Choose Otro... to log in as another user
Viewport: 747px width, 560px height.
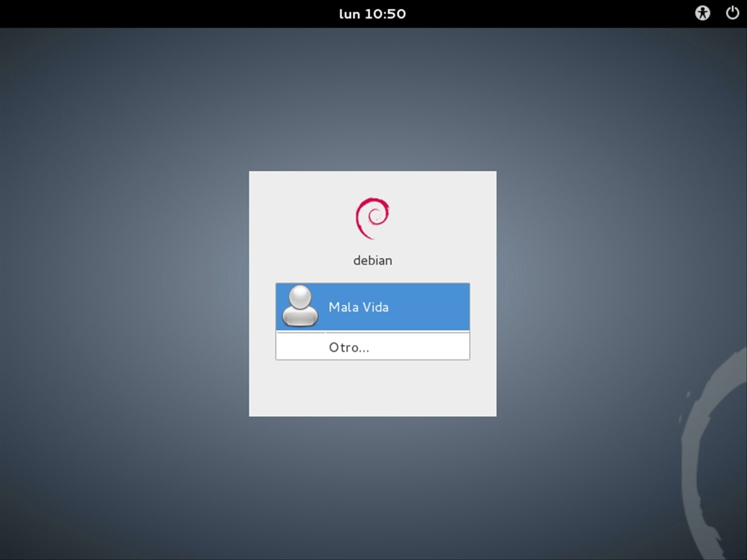click(373, 347)
